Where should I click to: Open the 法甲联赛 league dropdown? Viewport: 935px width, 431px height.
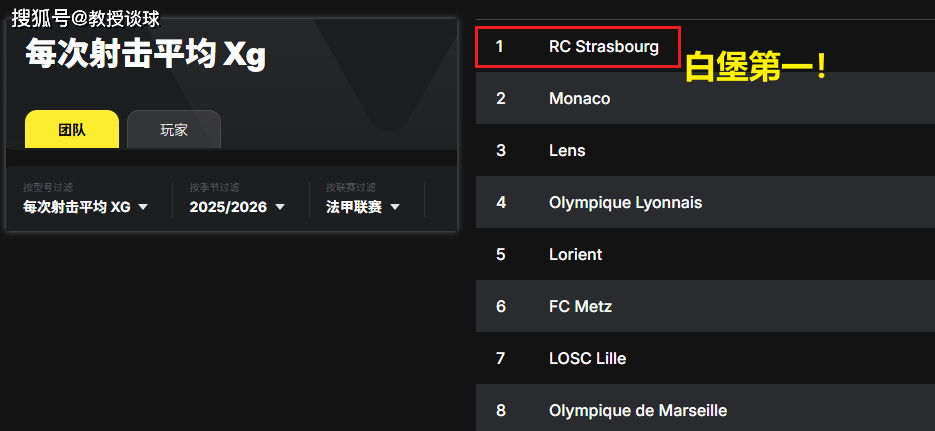[363, 207]
